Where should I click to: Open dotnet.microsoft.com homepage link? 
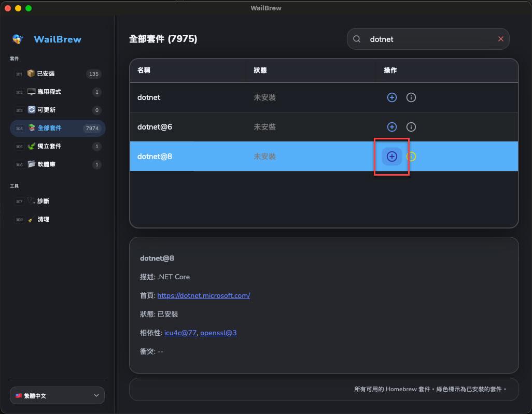(203, 295)
